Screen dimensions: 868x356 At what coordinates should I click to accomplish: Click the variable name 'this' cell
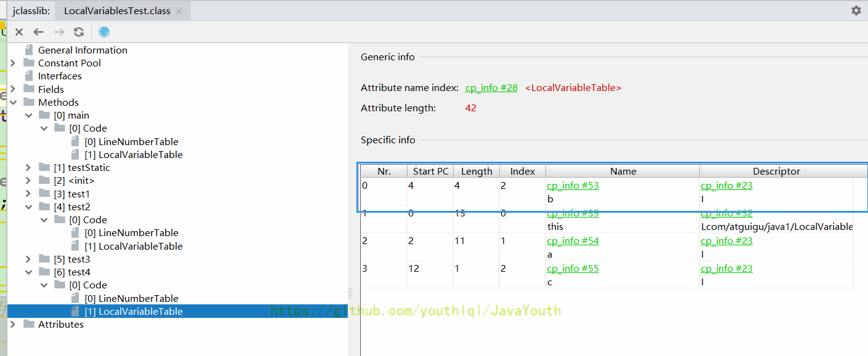[x=555, y=227]
